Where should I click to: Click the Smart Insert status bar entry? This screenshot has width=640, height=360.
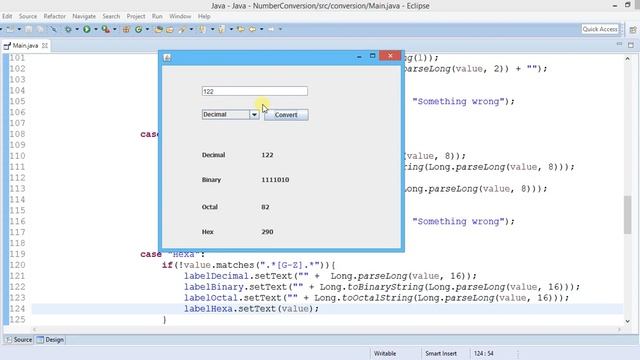click(x=441, y=353)
